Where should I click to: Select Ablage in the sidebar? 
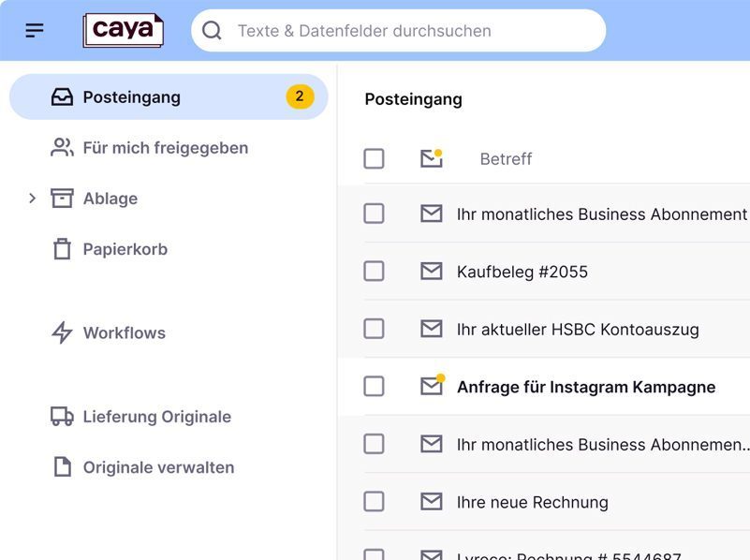[110, 199]
